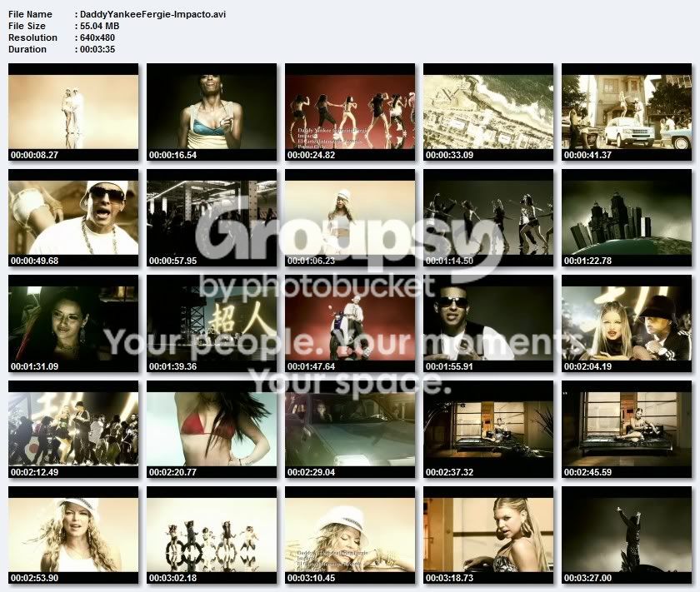
Task: Click the 'Resolution' label
Action: pyautogui.click(x=32, y=37)
